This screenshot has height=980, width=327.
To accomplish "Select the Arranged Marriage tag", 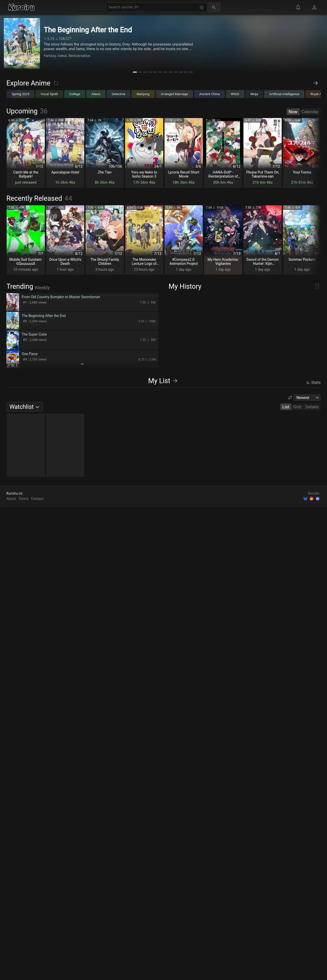I will coord(174,94).
